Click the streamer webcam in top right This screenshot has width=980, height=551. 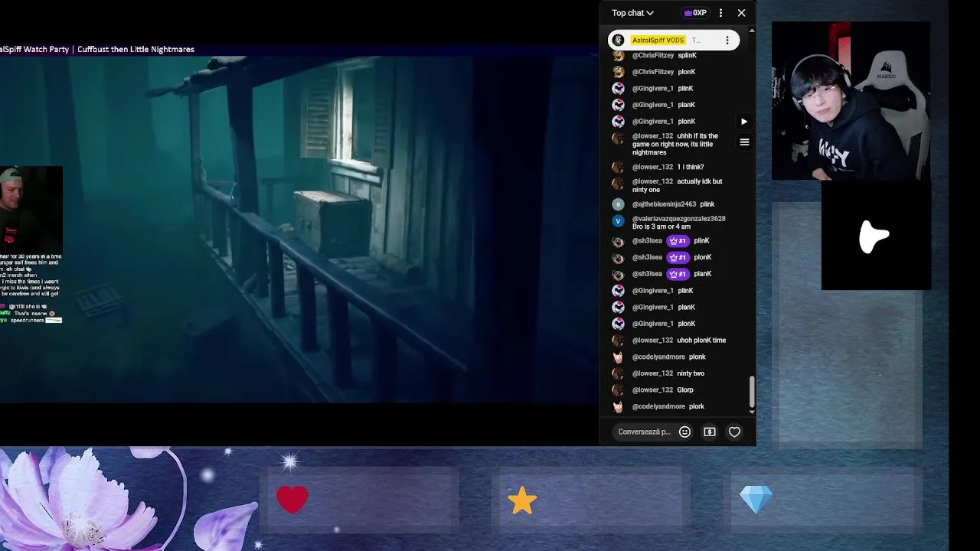[851, 100]
